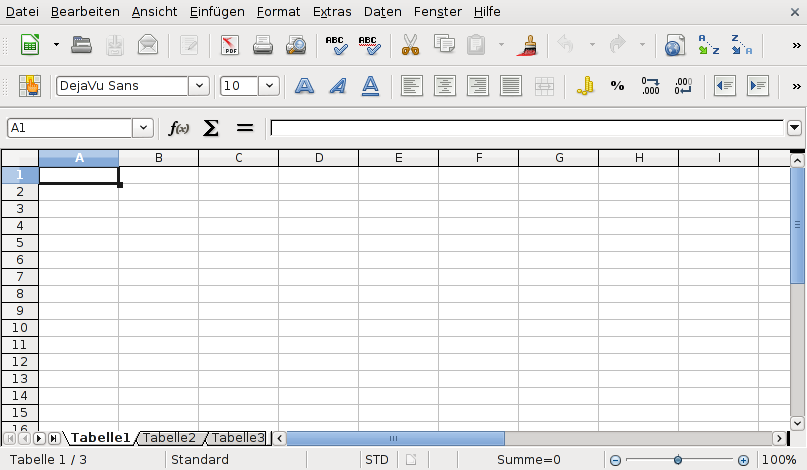
Task: Click the Format Paintbrush icon
Action: pos(528,45)
